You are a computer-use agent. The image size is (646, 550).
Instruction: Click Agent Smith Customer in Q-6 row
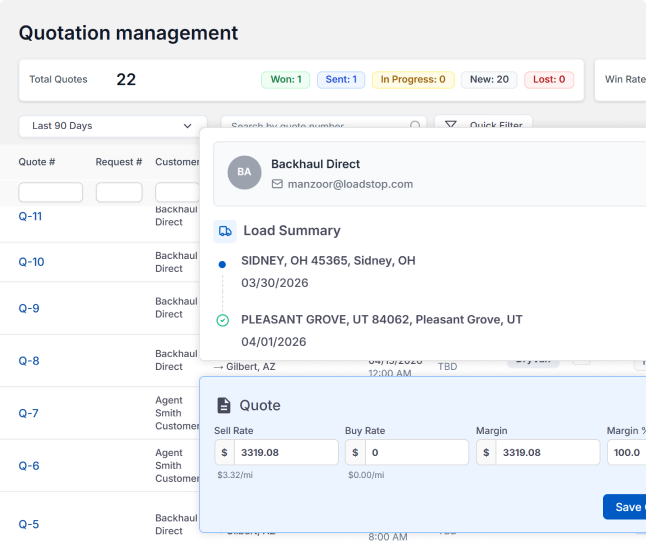[177, 466]
